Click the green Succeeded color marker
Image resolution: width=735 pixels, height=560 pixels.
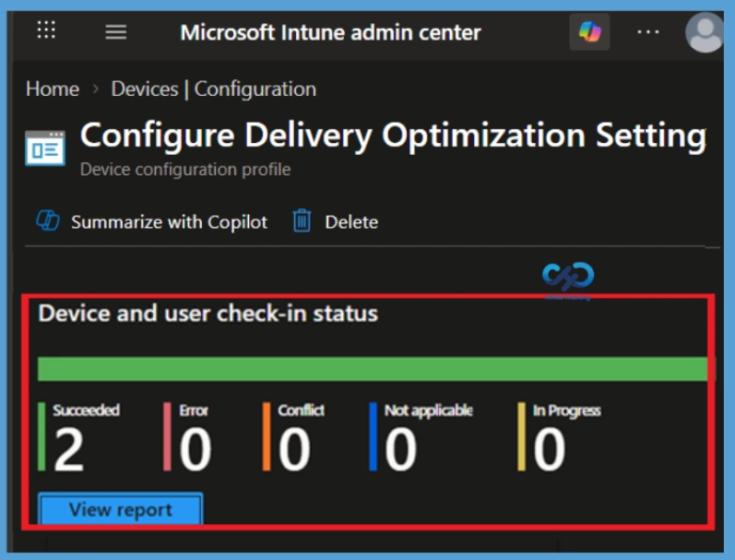click(41, 436)
